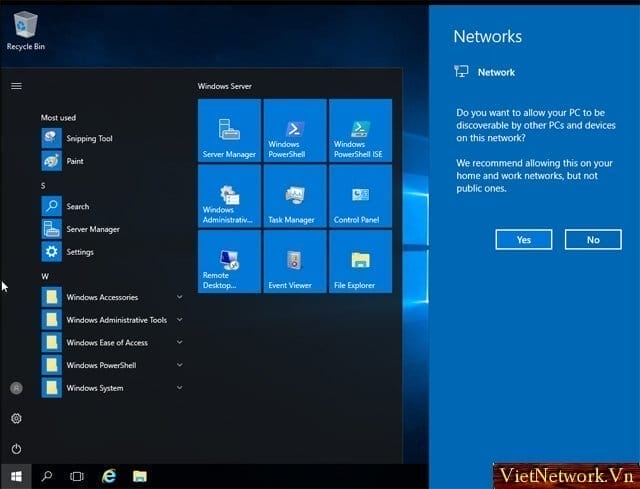Screen dimensions: 640x489
Task: Open Settings gear in Start sidebar
Action: click(16, 418)
